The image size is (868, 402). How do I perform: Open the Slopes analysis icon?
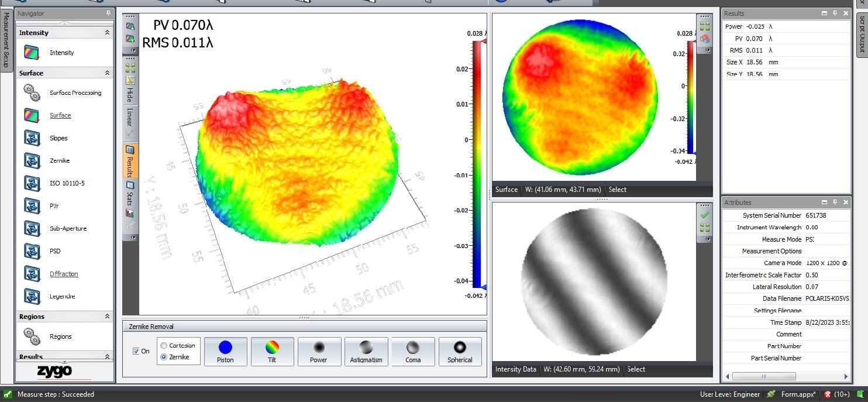32,138
